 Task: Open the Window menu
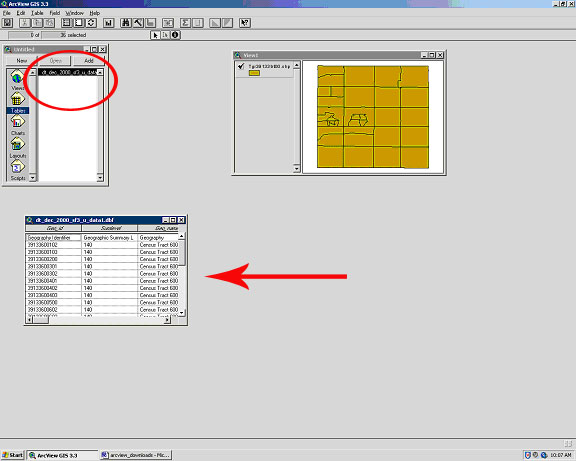(x=75, y=13)
